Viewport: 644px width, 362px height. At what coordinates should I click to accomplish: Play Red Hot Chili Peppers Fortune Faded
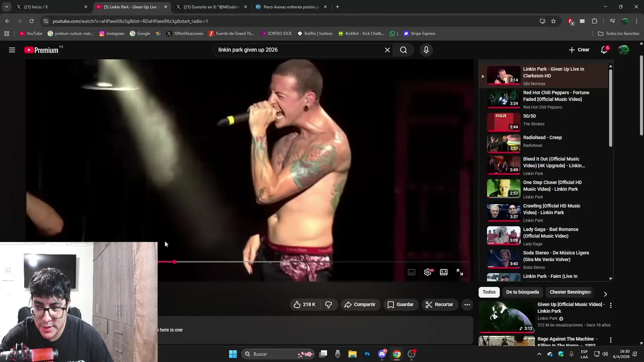point(543,100)
